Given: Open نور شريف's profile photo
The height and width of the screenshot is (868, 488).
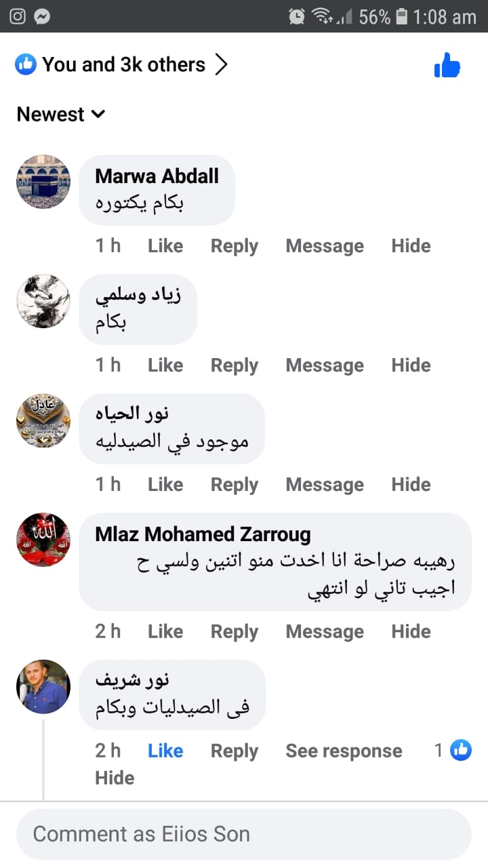Looking at the screenshot, I should (x=43, y=687).
